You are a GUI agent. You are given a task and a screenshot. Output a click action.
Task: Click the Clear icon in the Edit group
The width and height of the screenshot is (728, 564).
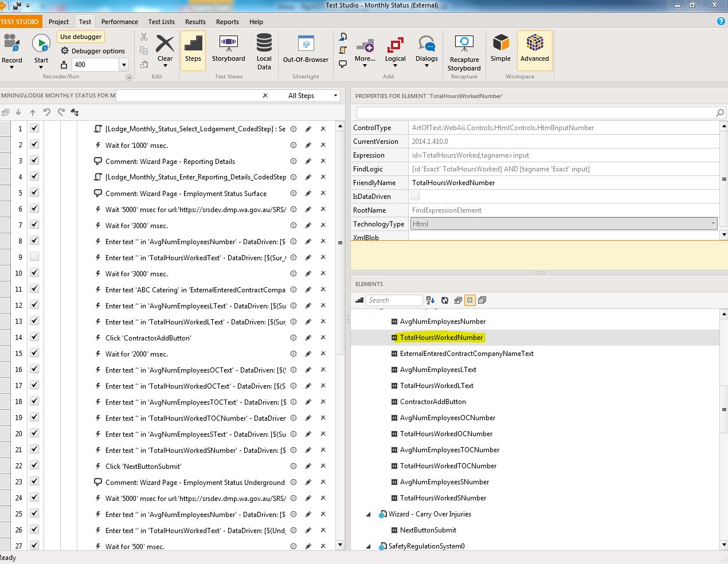165,44
